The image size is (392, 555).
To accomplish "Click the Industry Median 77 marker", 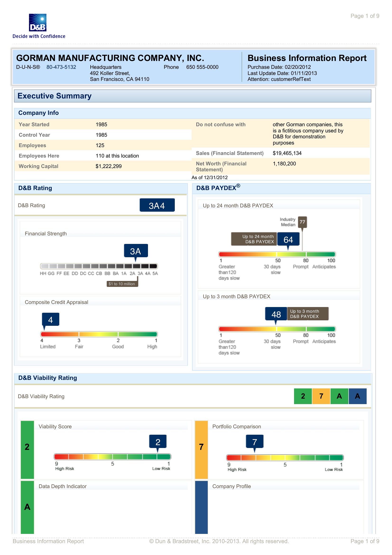I will tap(302, 222).
